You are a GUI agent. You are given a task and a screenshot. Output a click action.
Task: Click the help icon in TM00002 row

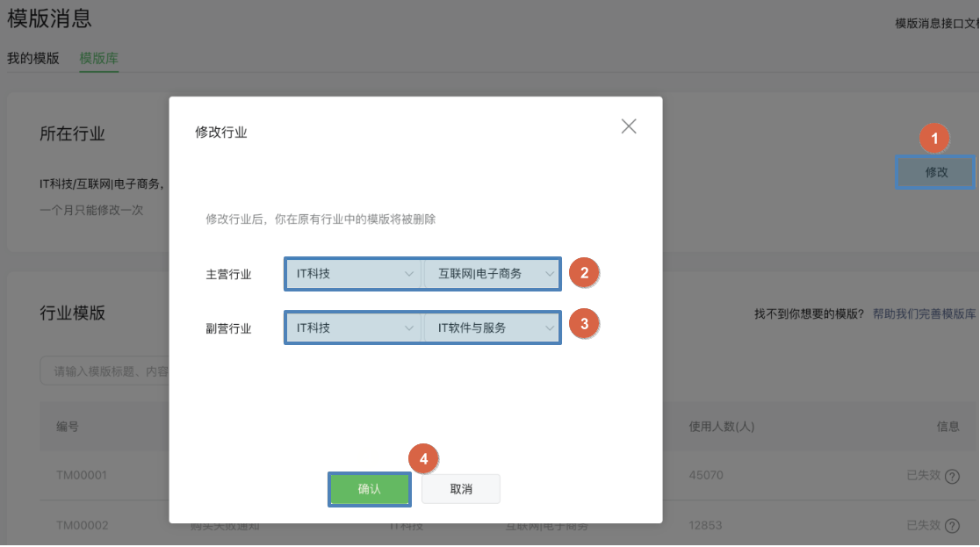click(x=951, y=526)
